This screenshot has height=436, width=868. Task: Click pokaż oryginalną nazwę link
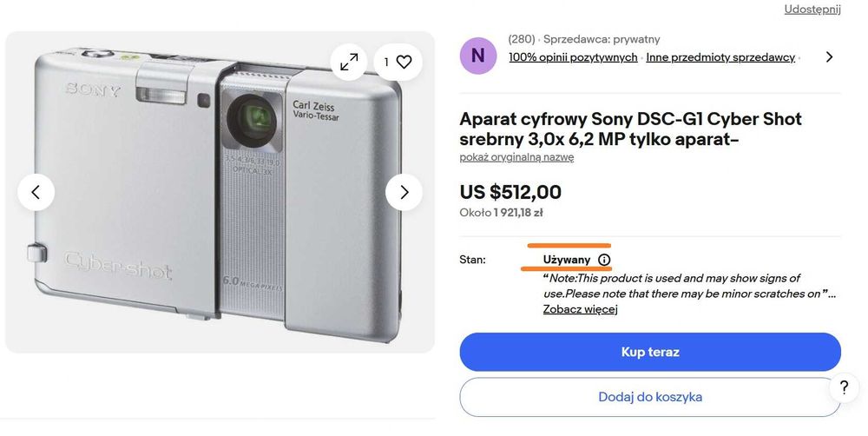(x=516, y=157)
